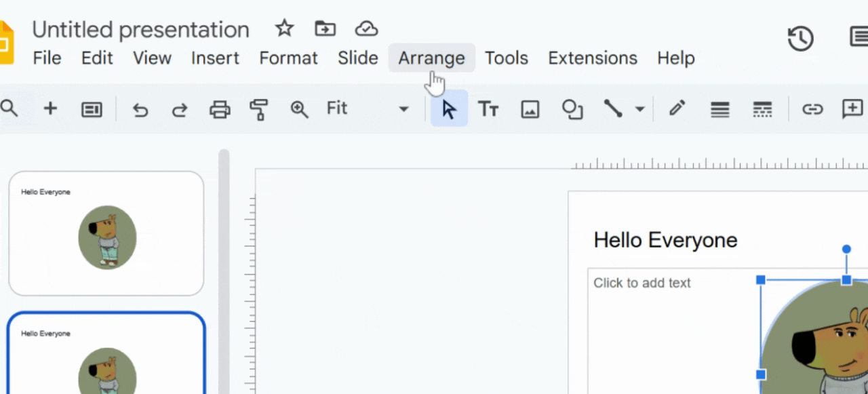Click the Untitled presentation title field

coord(141,30)
